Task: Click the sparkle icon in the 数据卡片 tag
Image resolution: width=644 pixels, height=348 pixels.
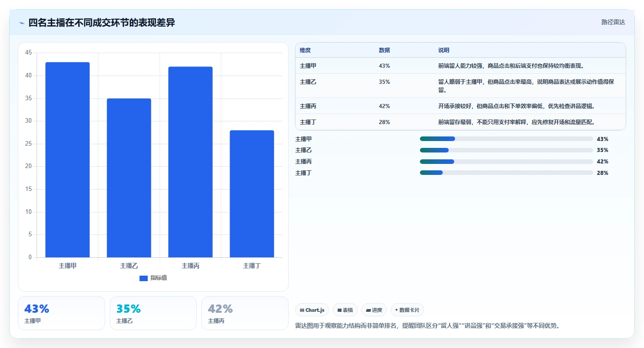Action: [x=397, y=310]
